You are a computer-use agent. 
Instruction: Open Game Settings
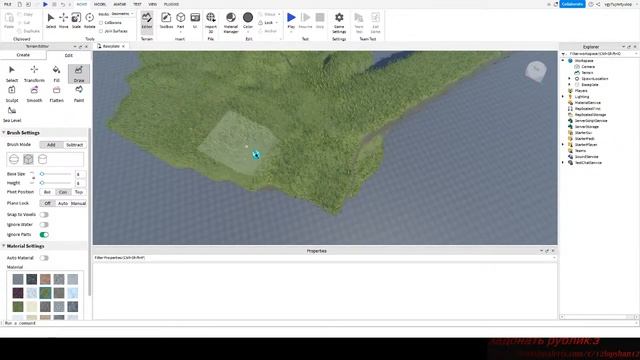[x=339, y=23]
